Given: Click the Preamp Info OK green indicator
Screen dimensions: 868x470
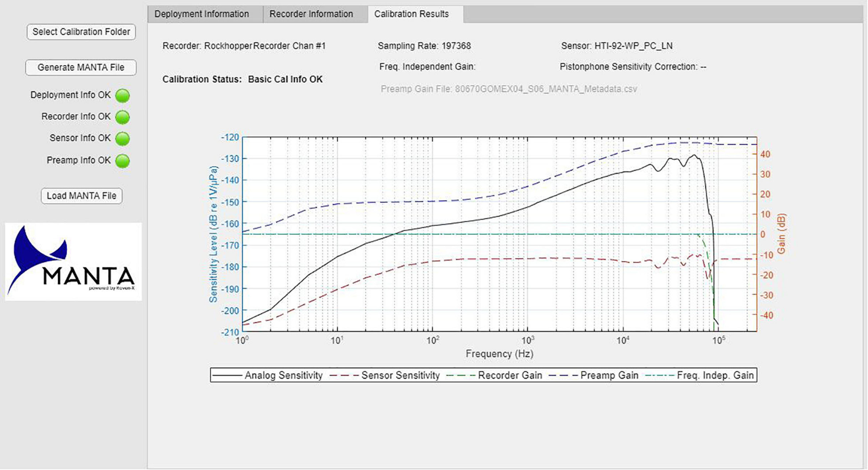Looking at the screenshot, I should 122,161.
